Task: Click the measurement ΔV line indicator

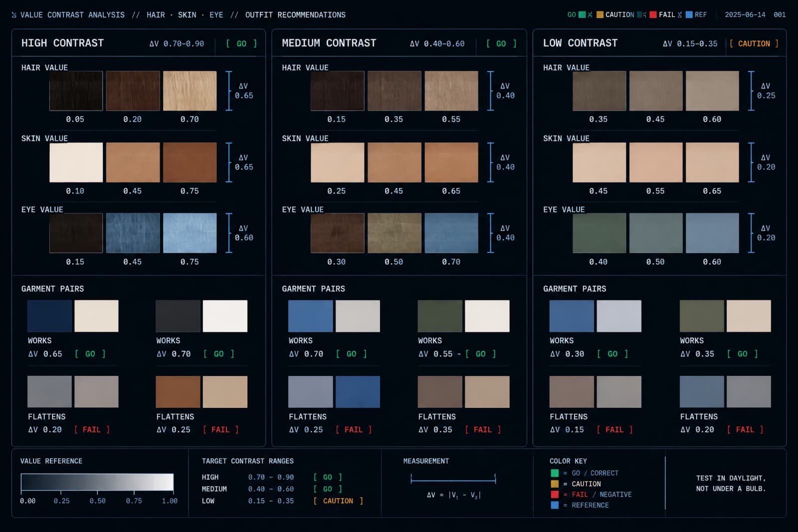Action: click(x=453, y=480)
